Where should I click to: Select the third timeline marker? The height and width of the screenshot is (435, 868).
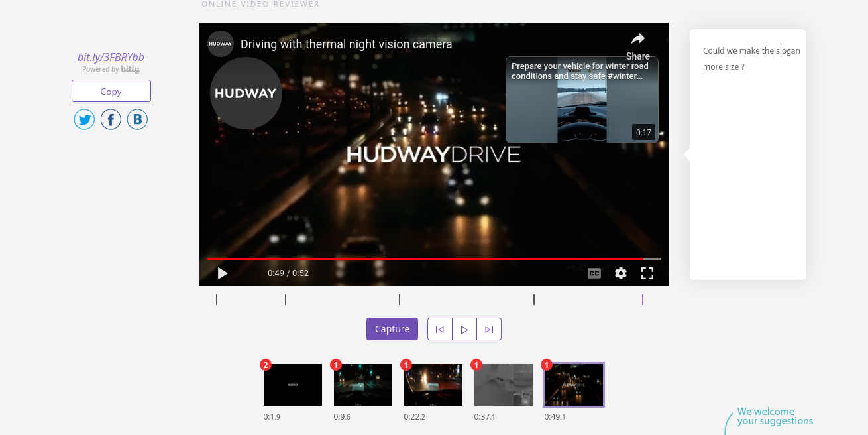point(400,300)
